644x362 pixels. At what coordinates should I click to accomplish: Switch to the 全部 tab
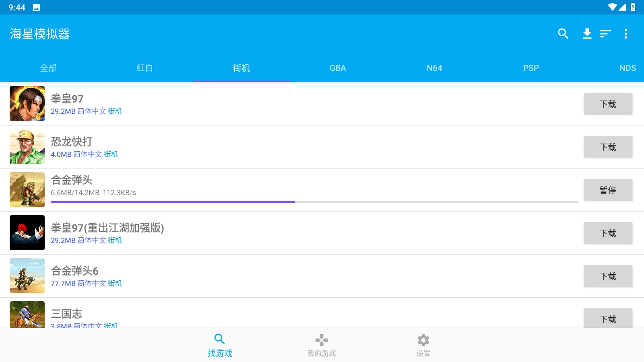click(x=48, y=68)
